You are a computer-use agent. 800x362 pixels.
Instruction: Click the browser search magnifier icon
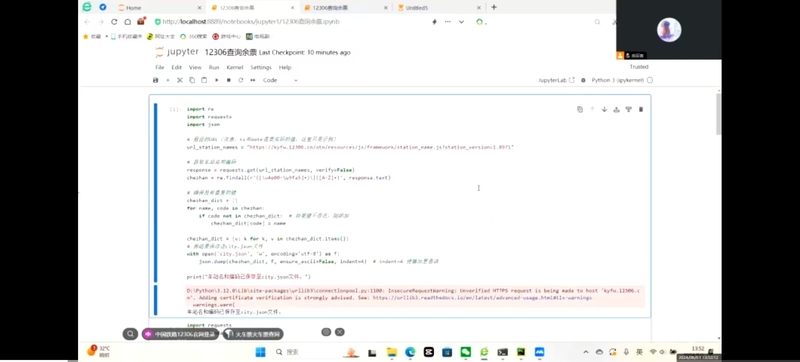tap(597, 22)
